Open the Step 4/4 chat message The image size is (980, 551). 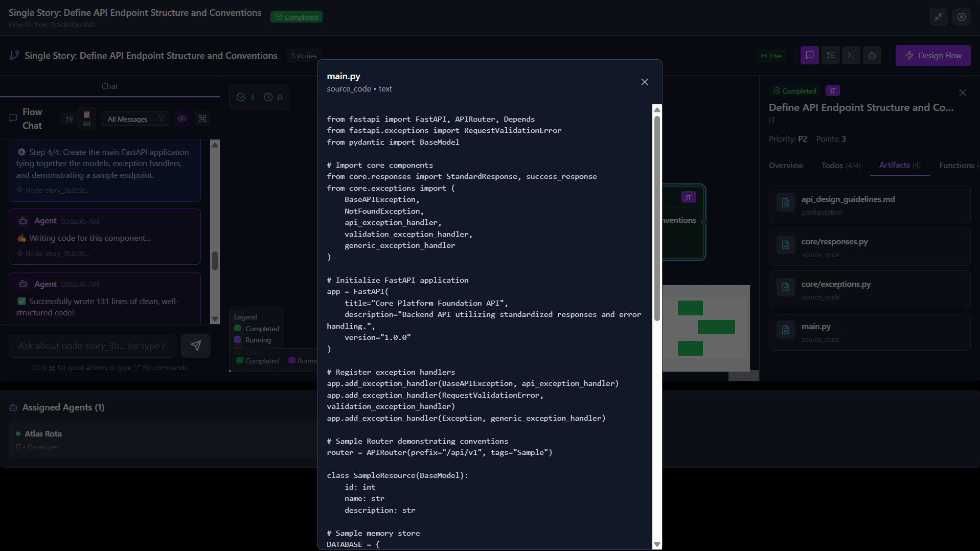click(x=105, y=170)
